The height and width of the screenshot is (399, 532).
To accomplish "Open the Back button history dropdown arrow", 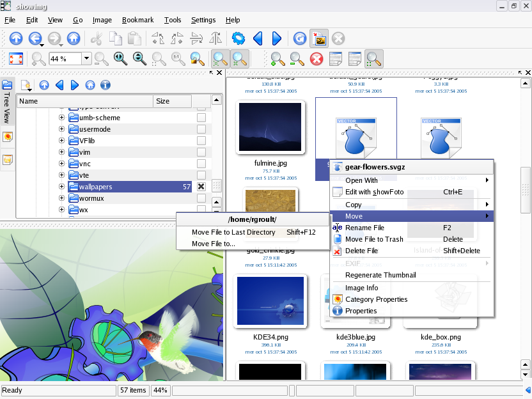I will pyautogui.click(x=42, y=45).
